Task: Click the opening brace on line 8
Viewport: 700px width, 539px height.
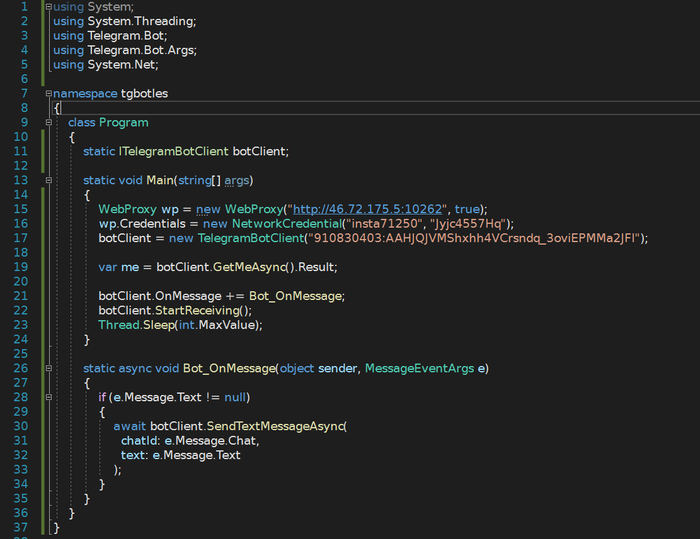Action: pyautogui.click(x=56, y=108)
